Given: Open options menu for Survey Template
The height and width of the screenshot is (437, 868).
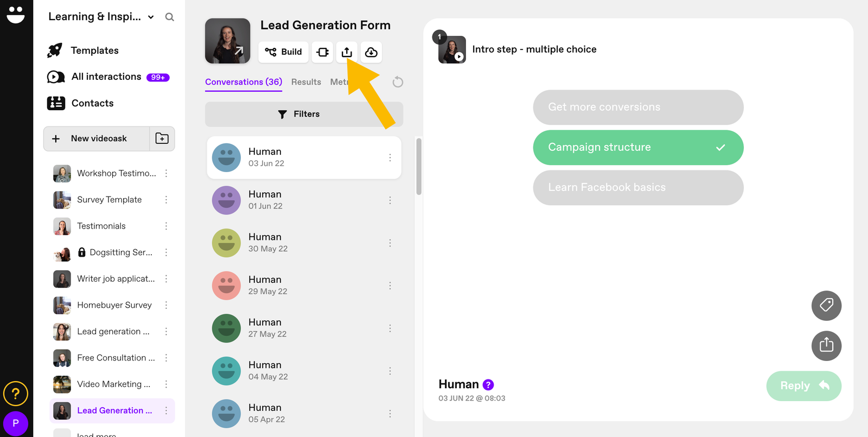Looking at the screenshot, I should [167, 200].
